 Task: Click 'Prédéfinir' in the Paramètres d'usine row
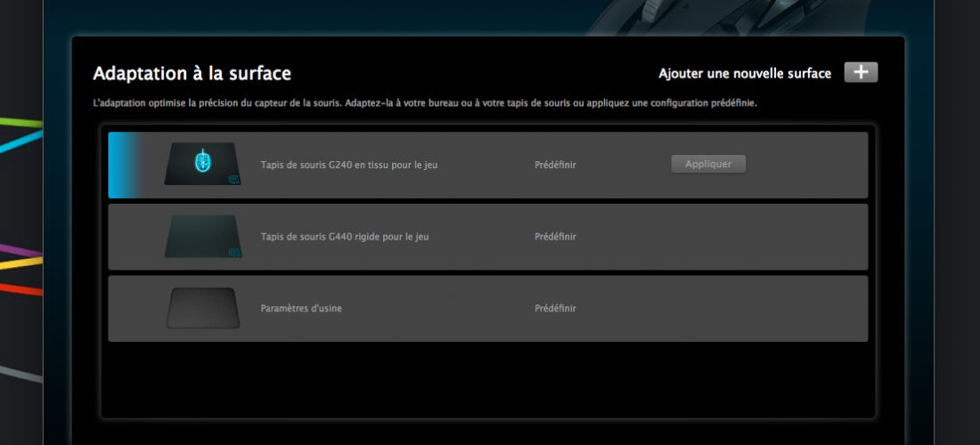coord(555,308)
